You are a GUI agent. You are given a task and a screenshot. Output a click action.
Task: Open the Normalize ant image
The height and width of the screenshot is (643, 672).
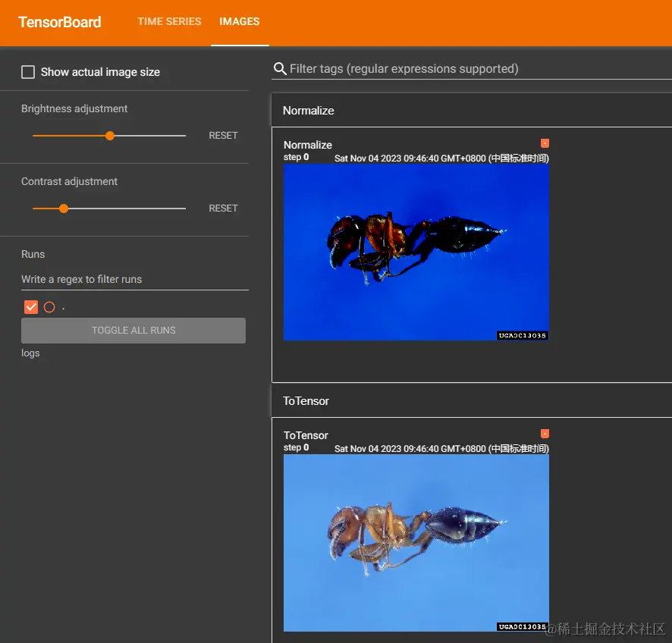coord(416,252)
